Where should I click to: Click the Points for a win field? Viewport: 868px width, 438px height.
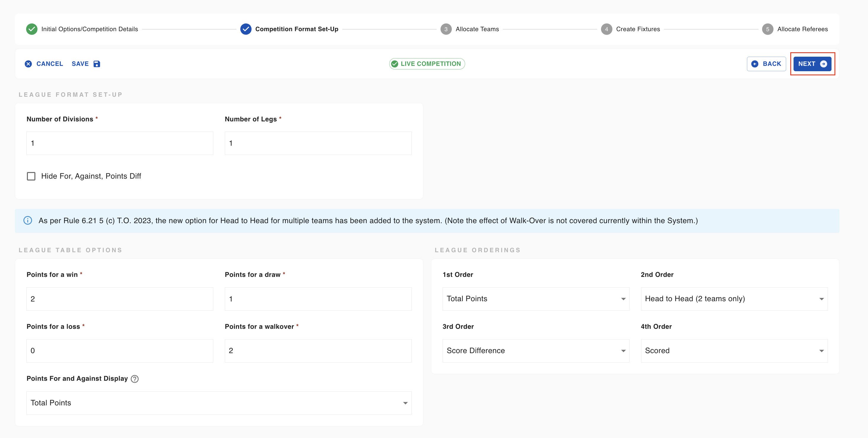120,299
